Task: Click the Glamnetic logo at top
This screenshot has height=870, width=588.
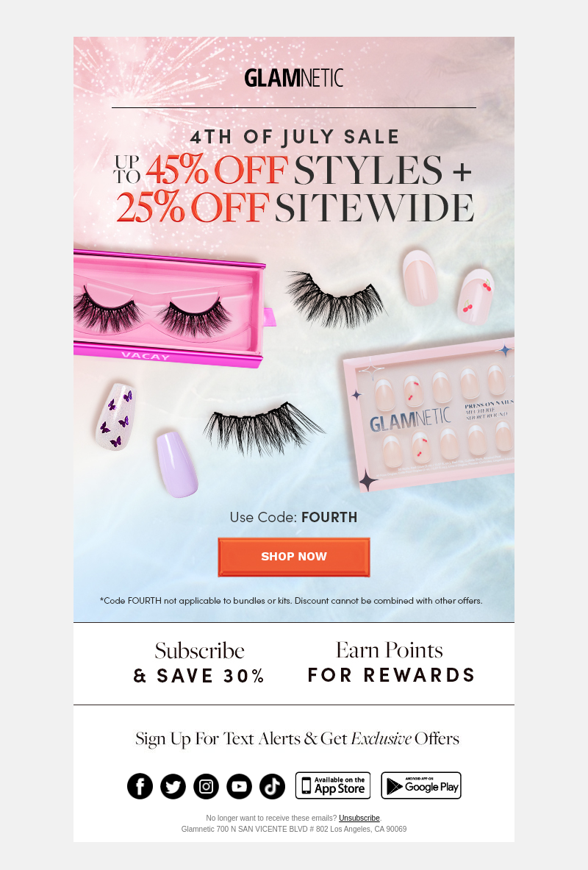Action: 294,78
